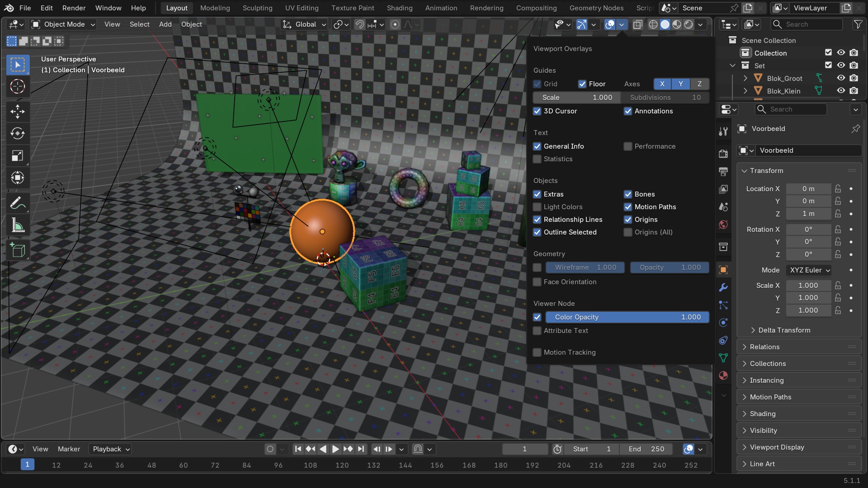Uncheck Relationship Lines overlay
868x488 pixels.
(x=537, y=220)
